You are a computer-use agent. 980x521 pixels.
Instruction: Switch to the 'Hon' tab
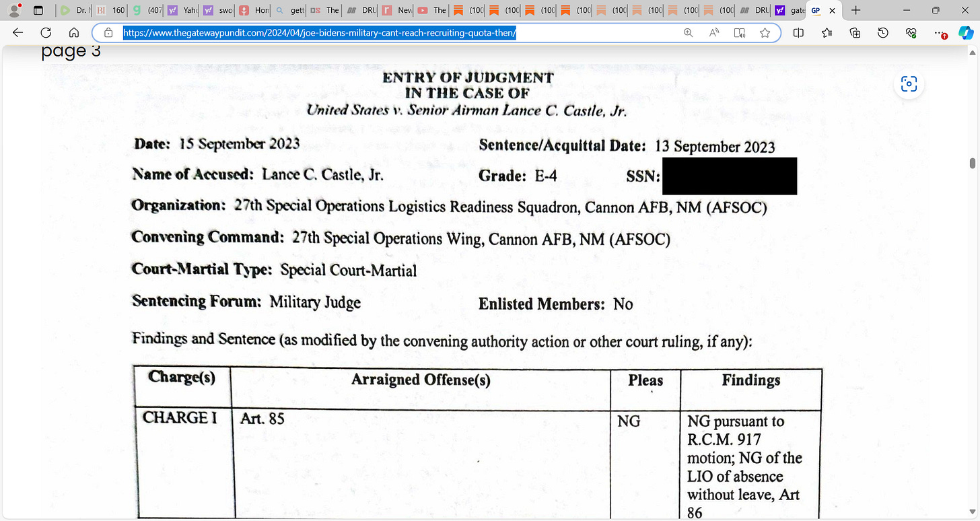[x=254, y=10]
